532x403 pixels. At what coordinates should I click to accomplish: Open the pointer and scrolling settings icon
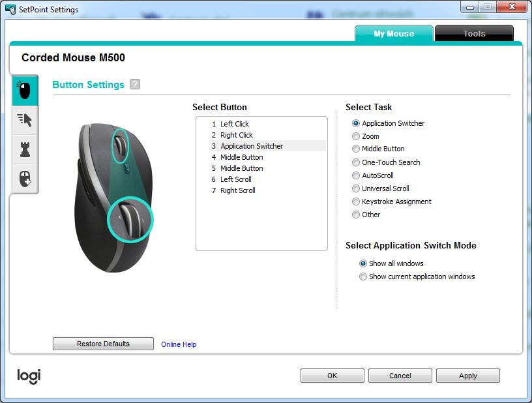pyautogui.click(x=25, y=120)
